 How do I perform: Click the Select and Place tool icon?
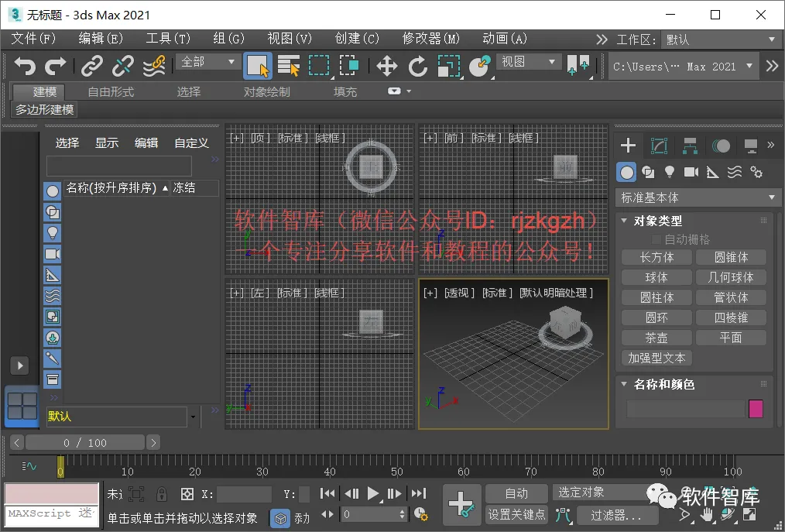click(480, 66)
